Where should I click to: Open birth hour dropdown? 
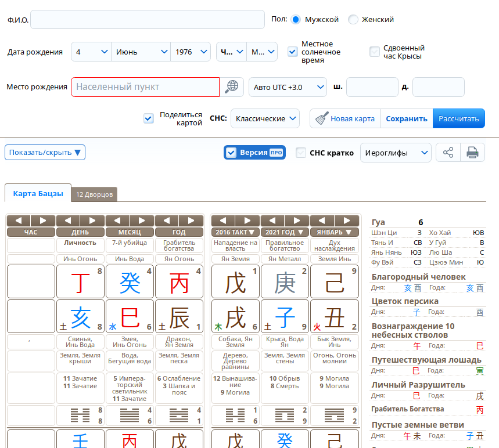[231, 52]
